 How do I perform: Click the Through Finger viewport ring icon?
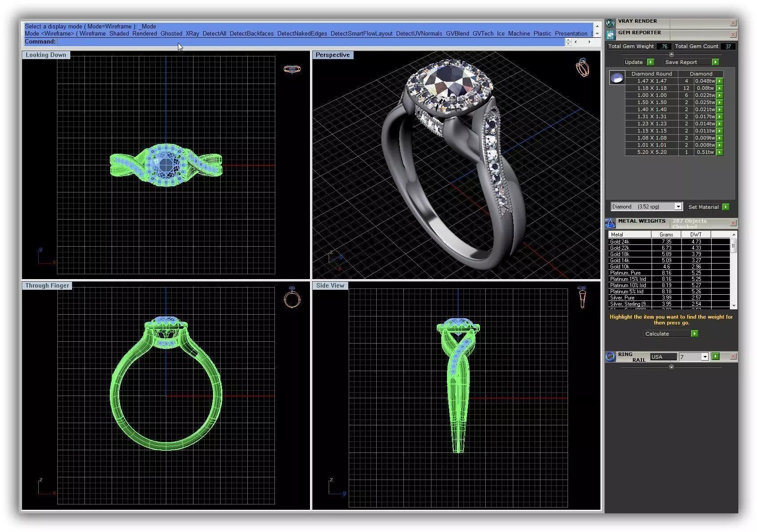[292, 297]
